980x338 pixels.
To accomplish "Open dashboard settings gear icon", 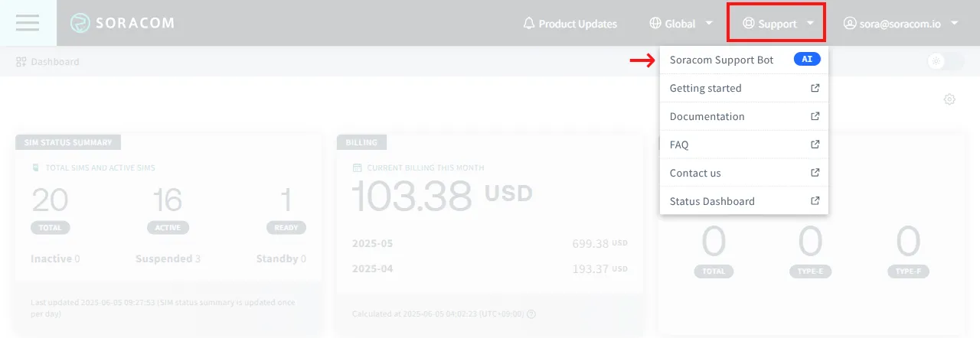I will click(949, 99).
